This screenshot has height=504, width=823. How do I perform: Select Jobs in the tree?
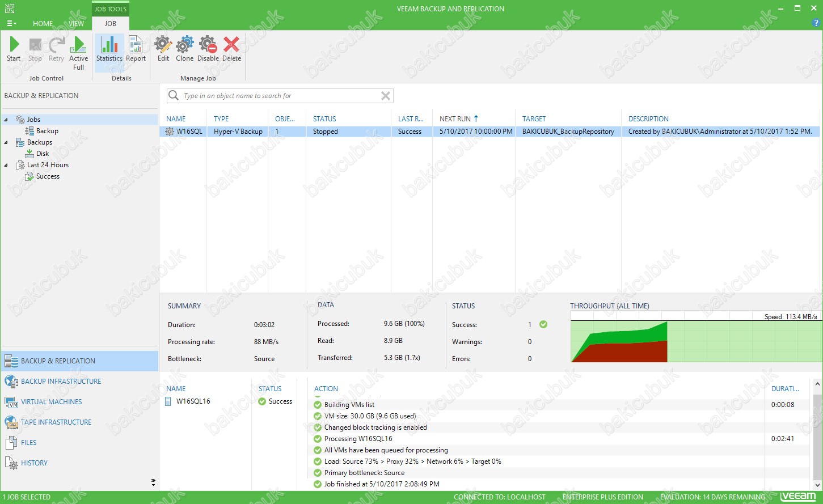click(x=33, y=120)
